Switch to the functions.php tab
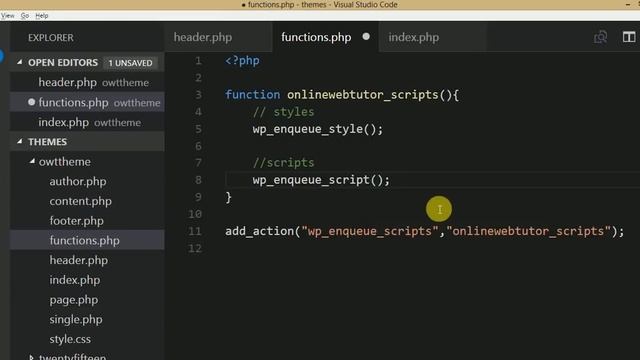The height and width of the screenshot is (360, 640). point(316,37)
